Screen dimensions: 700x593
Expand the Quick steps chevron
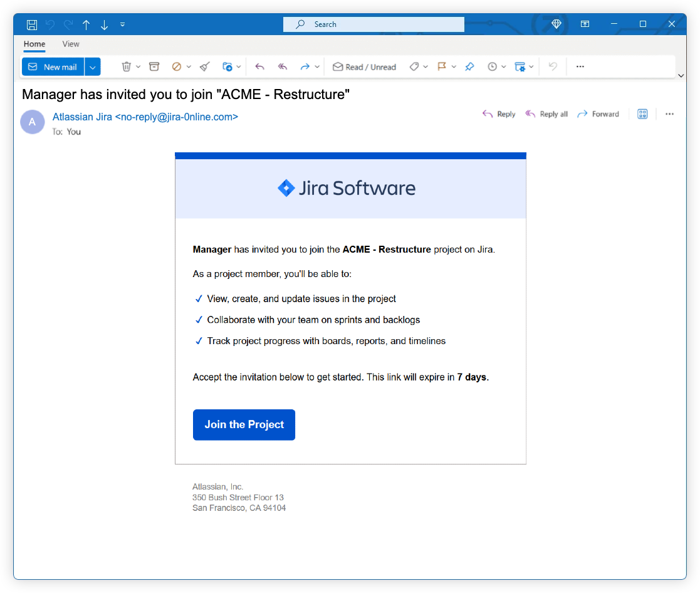pyautogui.click(x=531, y=67)
